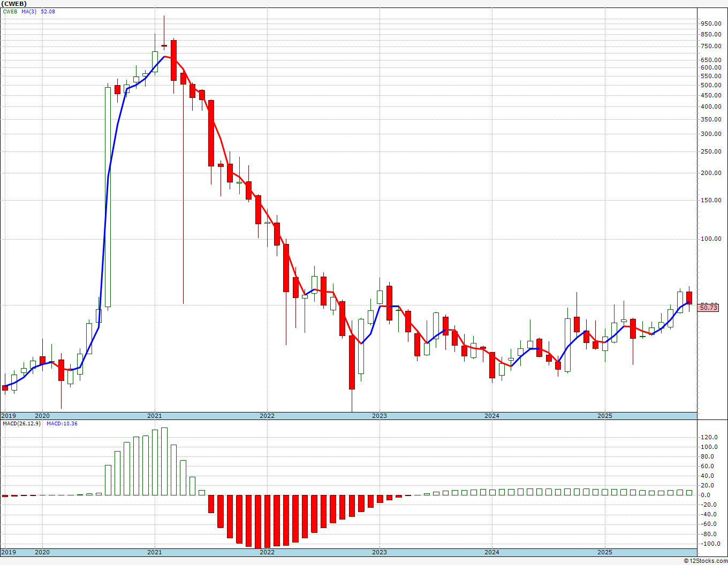Select the 100.00 price axis label
Viewport: 728px width, 565px height.
(x=711, y=239)
